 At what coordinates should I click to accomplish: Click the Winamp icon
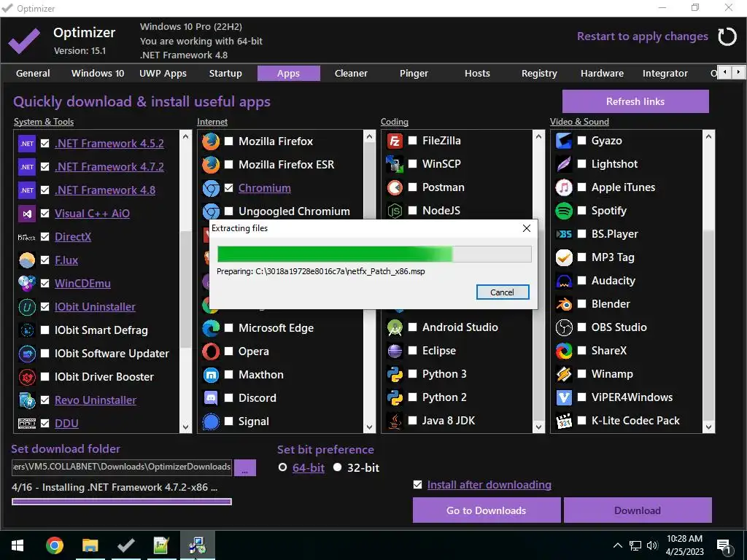click(564, 374)
